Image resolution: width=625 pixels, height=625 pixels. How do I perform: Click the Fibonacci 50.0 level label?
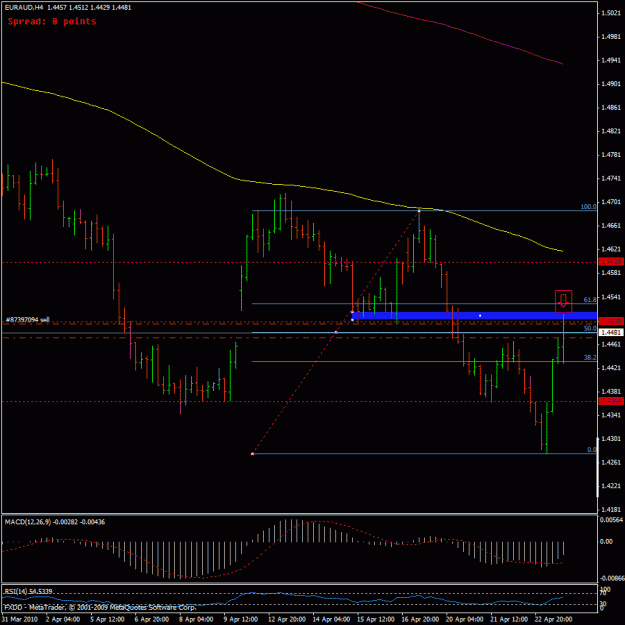[x=590, y=328]
